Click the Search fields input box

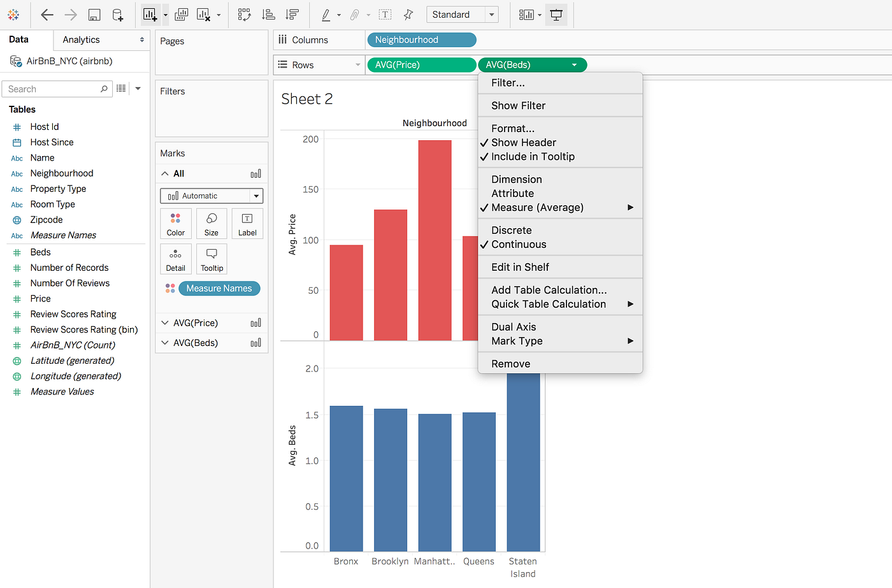[x=57, y=89]
